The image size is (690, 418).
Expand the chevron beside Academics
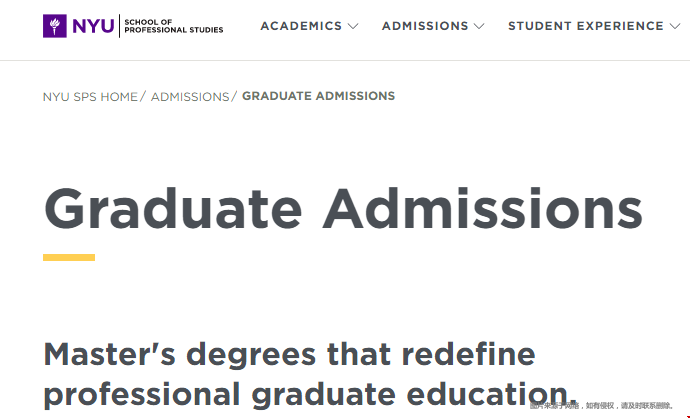pos(353,26)
